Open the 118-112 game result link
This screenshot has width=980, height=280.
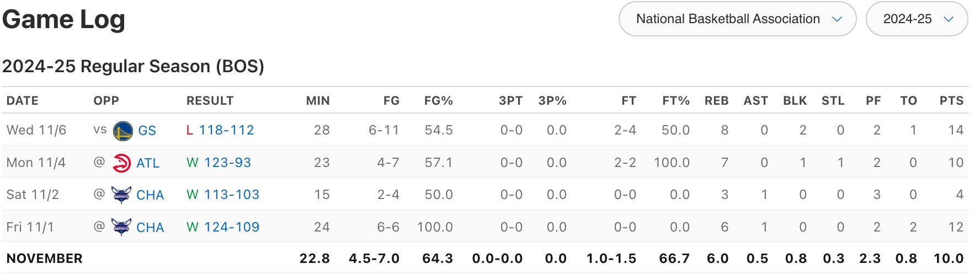click(226, 130)
